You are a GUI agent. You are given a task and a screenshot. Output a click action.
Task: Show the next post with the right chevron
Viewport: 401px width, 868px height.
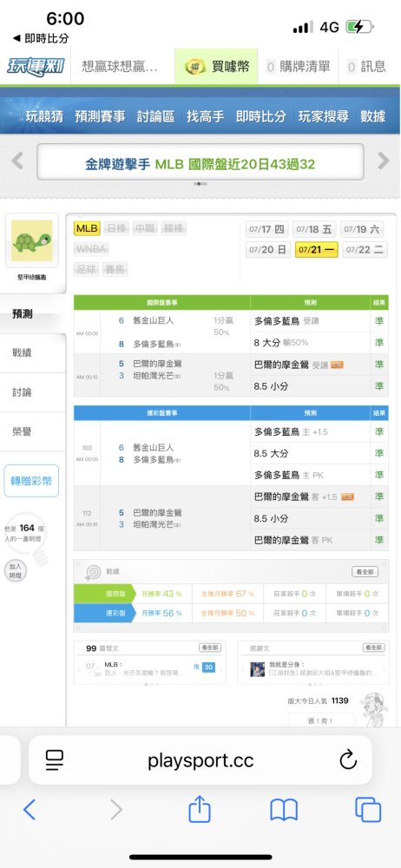pyautogui.click(x=221, y=669)
